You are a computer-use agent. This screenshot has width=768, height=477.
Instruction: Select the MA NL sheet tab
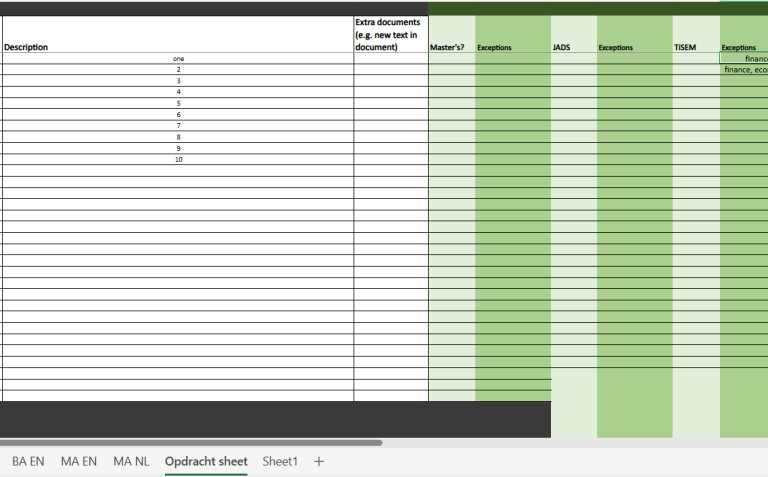(131, 461)
